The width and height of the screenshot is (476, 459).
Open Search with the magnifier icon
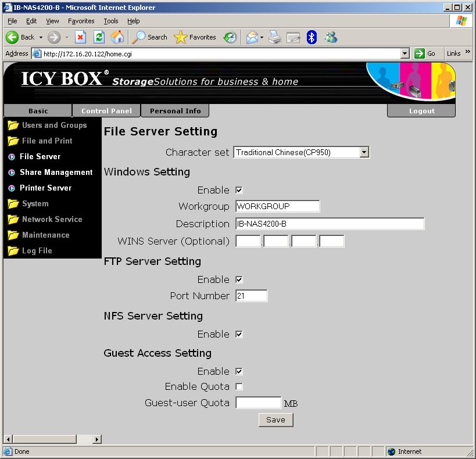point(138,37)
